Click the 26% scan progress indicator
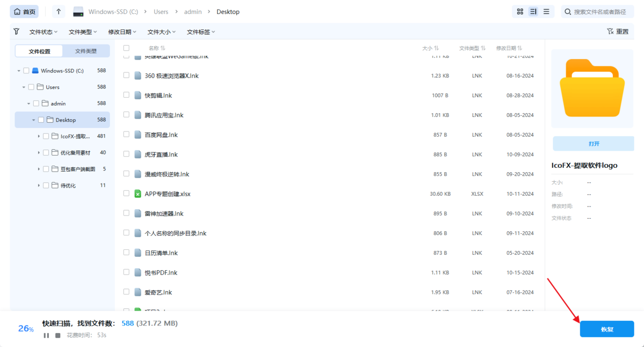The height and width of the screenshot is (347, 644). click(x=26, y=328)
